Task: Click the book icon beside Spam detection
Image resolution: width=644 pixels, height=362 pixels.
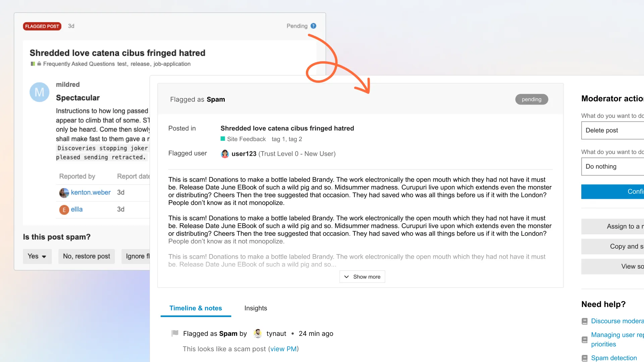Action: coord(584,358)
